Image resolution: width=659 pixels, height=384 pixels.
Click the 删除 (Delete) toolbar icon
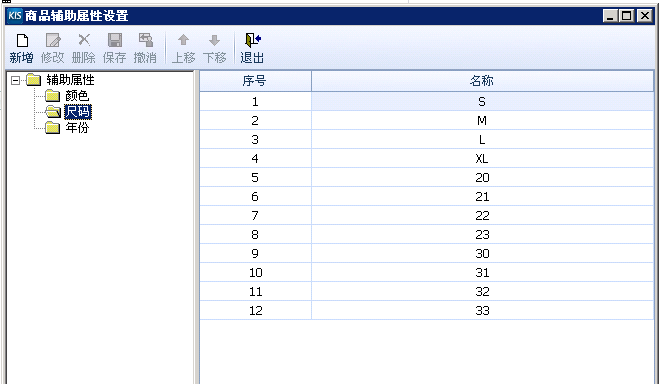coord(84,40)
